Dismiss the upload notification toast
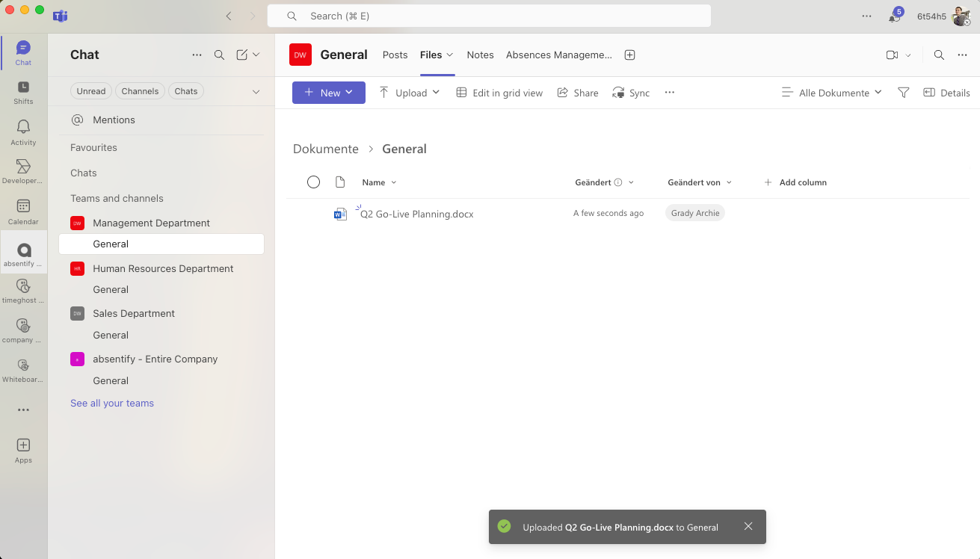 pos(748,526)
